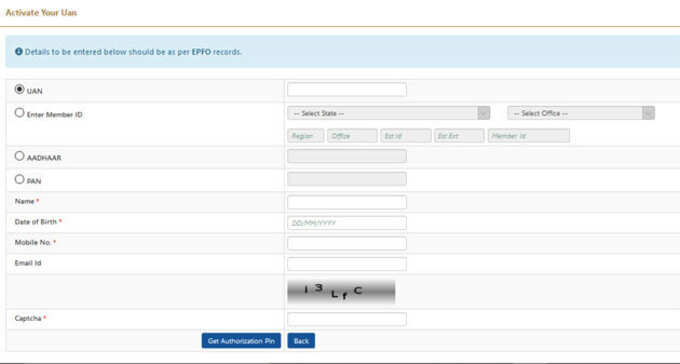Click the Name text field
The width and height of the screenshot is (680, 364).
click(347, 202)
